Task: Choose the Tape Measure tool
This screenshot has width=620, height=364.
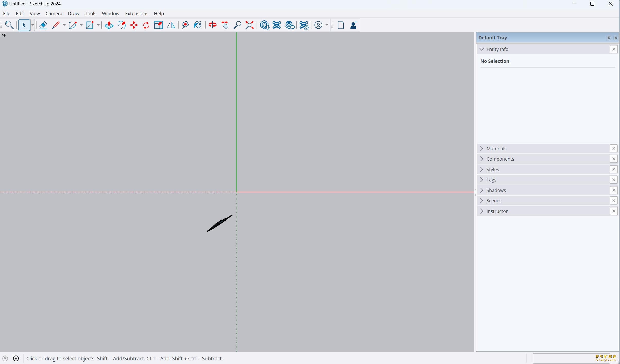Action: (x=185, y=25)
